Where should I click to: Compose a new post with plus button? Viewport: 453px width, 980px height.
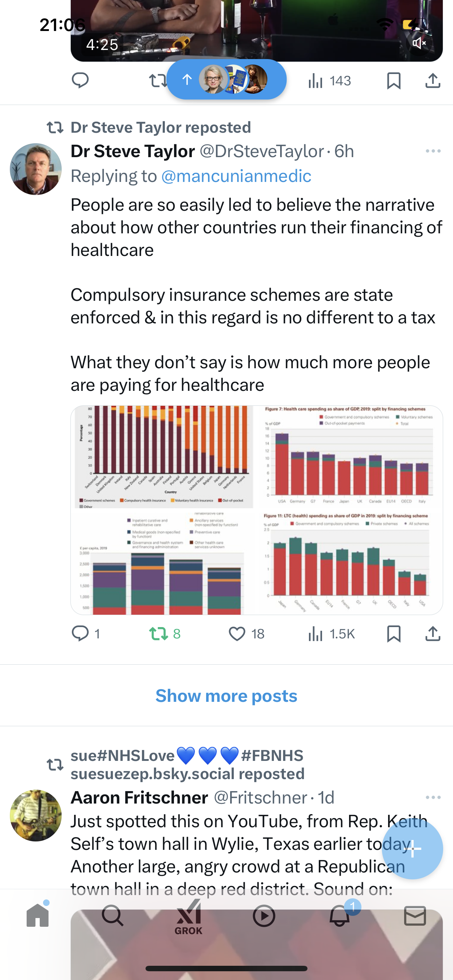tap(412, 848)
